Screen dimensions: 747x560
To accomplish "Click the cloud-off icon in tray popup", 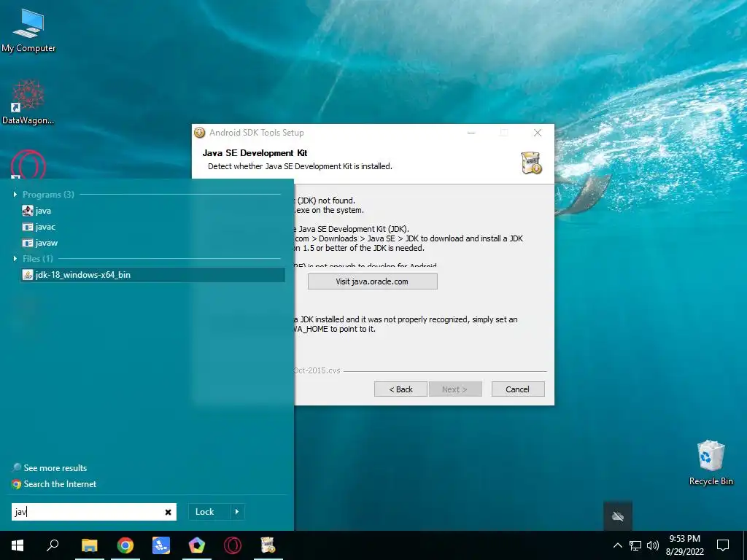I will 618,516.
